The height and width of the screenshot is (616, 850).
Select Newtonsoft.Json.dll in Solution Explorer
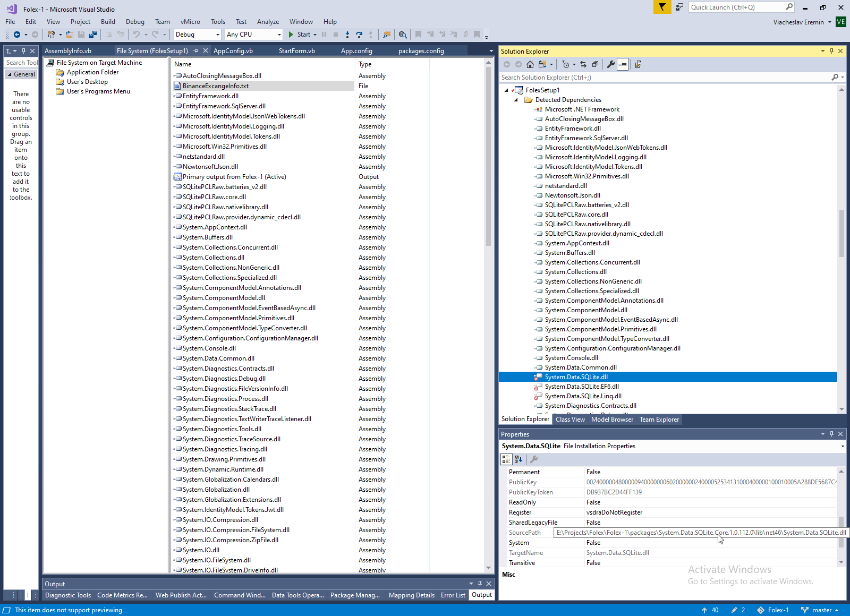coord(573,195)
